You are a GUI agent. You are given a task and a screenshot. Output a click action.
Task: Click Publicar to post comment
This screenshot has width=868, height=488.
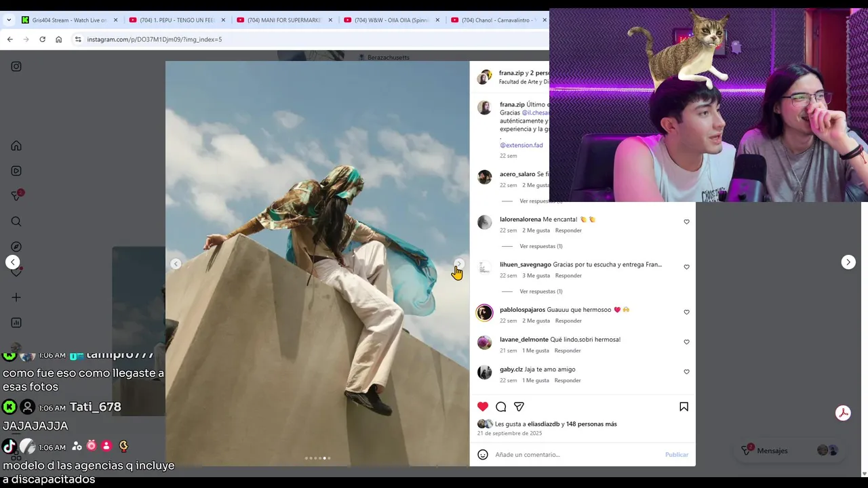(x=677, y=455)
